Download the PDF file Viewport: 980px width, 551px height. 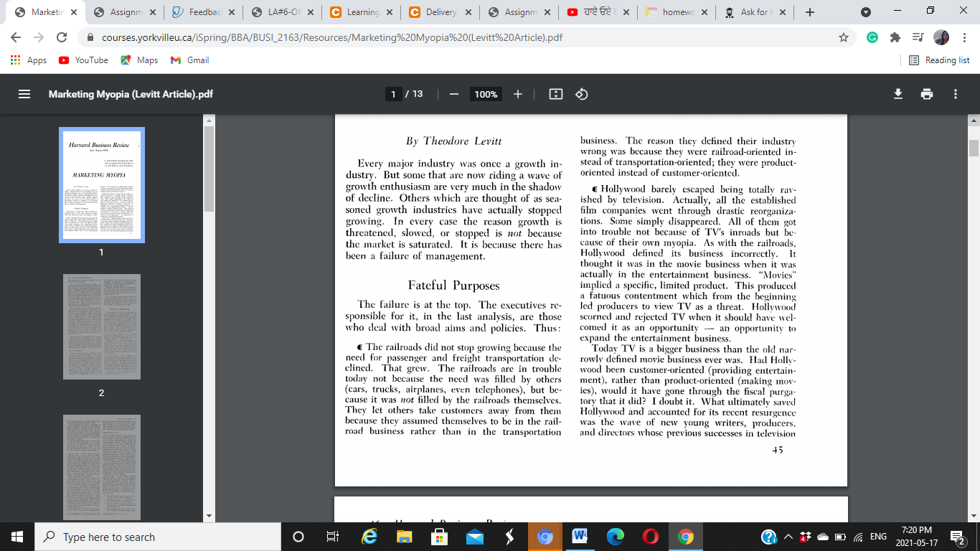897,94
